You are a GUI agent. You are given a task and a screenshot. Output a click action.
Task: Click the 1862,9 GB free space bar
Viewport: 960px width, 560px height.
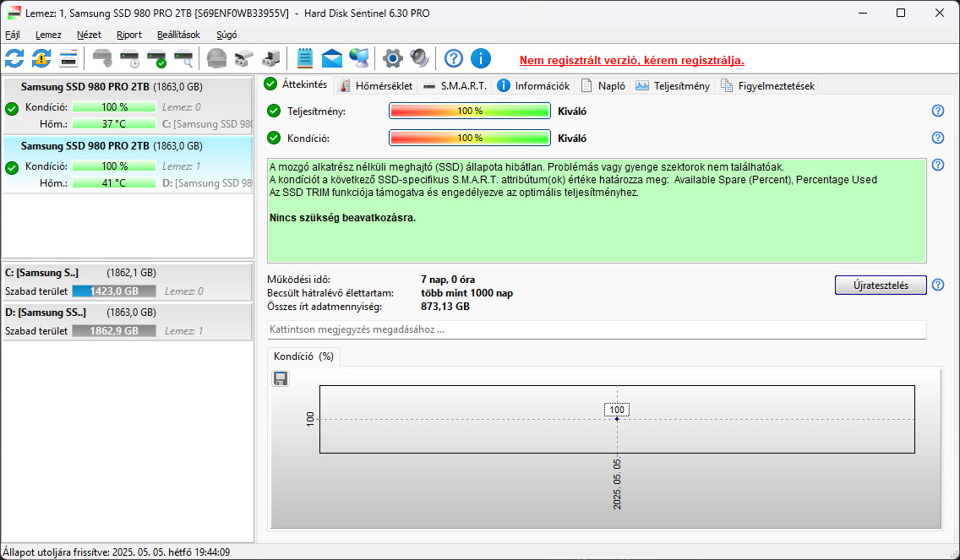click(114, 330)
